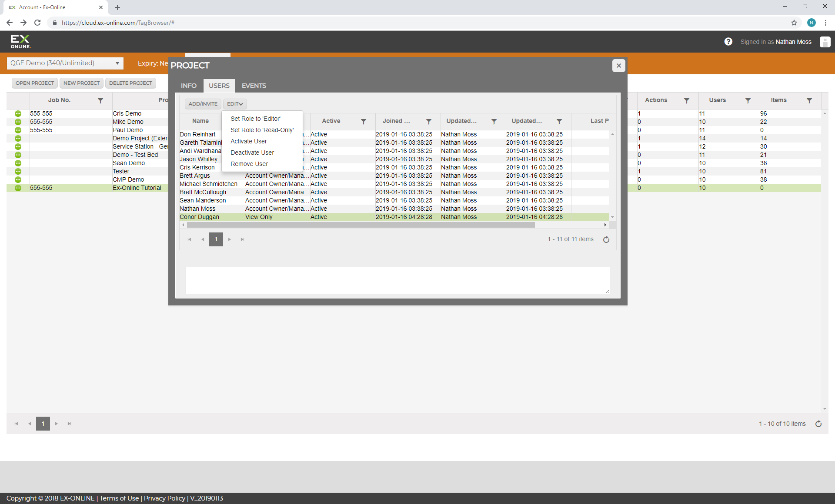
Task: Open the Privacy Policy link
Action: point(164,498)
